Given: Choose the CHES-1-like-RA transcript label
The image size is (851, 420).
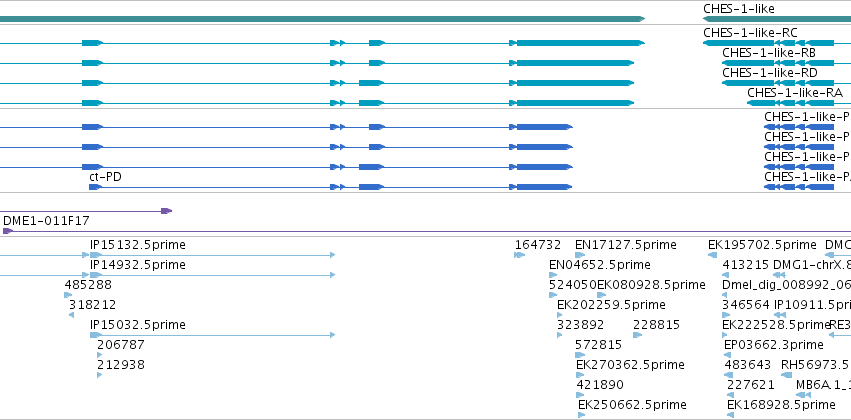Looking at the screenshot, I should click(x=795, y=93).
